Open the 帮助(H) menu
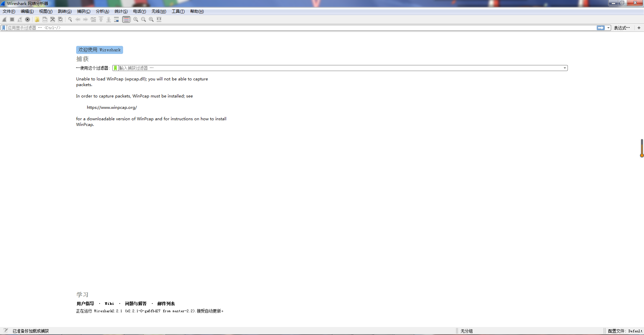Image resolution: width=644 pixels, height=335 pixels. click(197, 11)
